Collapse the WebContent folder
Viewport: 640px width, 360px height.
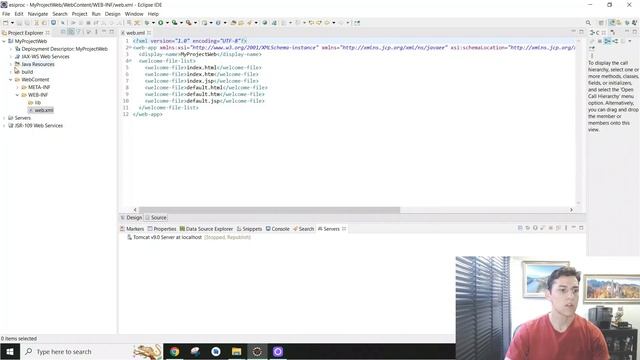coord(11,80)
